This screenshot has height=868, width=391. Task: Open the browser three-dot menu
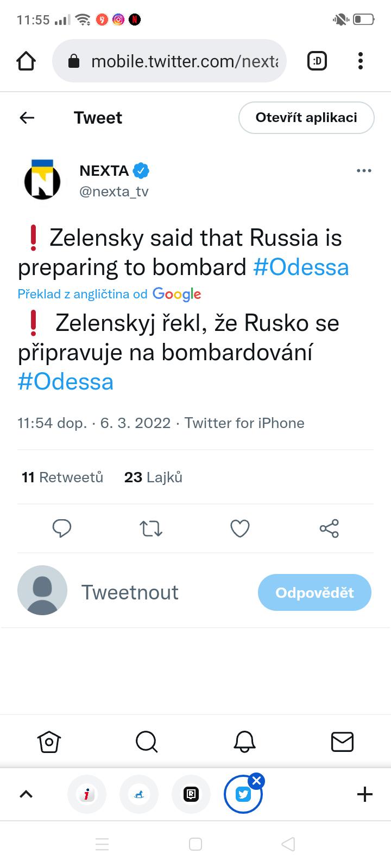click(361, 61)
